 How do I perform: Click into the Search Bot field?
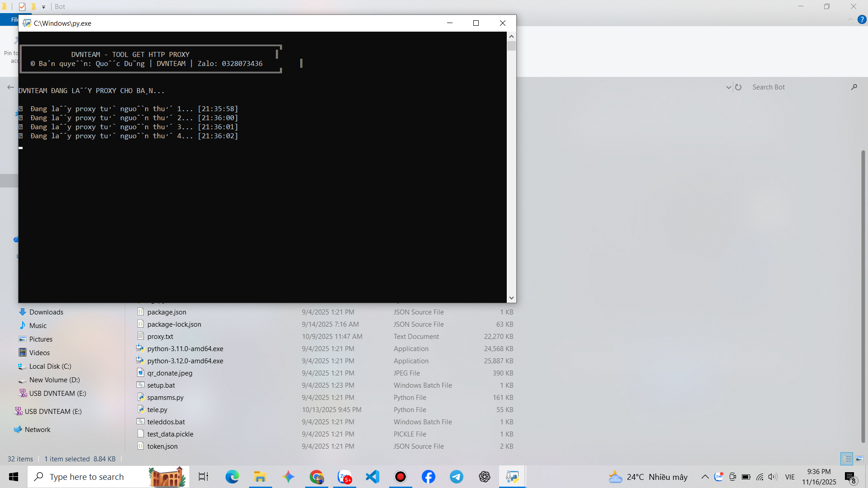coord(798,87)
